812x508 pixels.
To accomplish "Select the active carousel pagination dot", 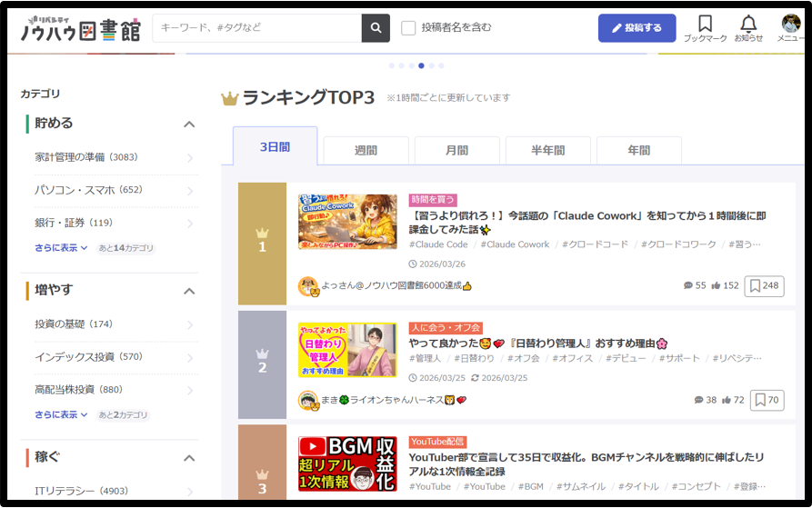I will click(x=421, y=65).
